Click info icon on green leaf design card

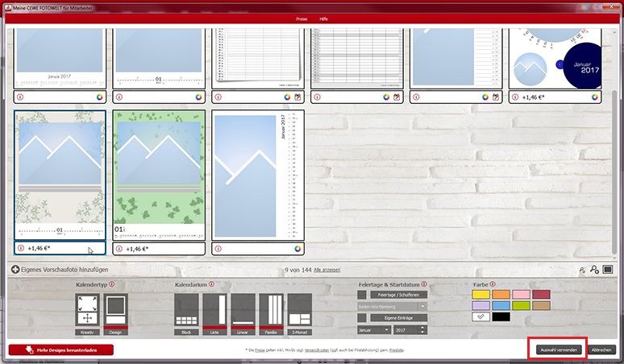point(119,249)
